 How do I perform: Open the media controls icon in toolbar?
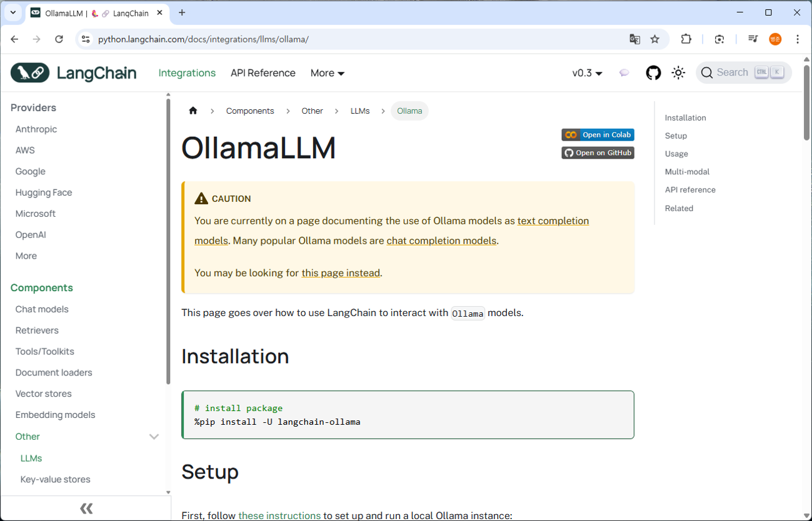pos(753,39)
